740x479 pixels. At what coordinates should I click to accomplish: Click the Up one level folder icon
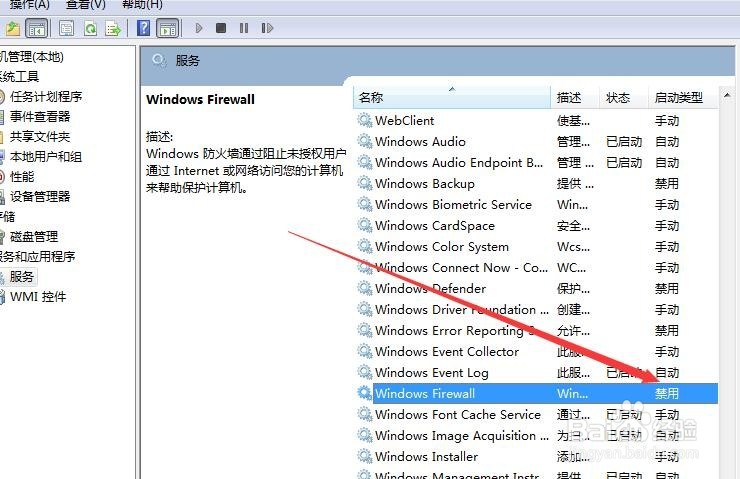(13, 28)
